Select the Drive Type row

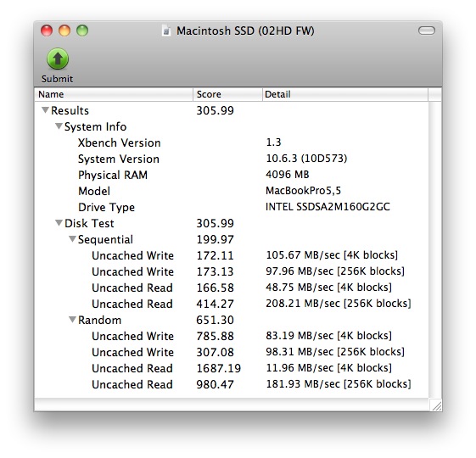pyautogui.click(x=232, y=207)
